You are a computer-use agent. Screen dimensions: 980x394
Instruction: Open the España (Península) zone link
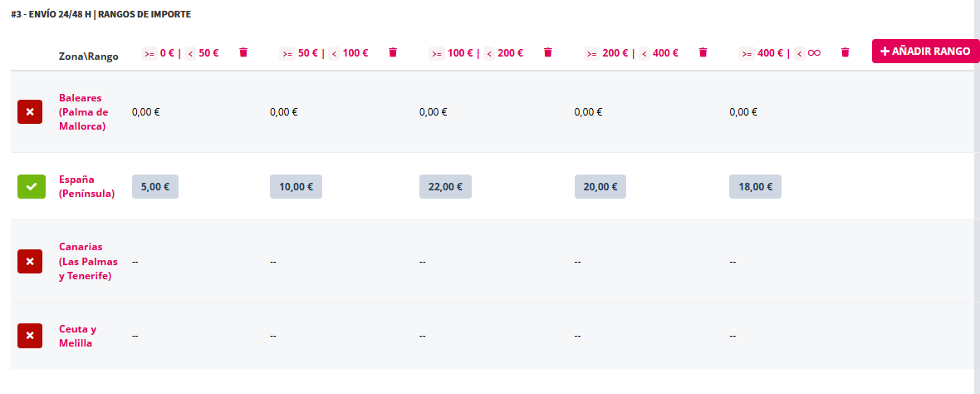(x=86, y=186)
